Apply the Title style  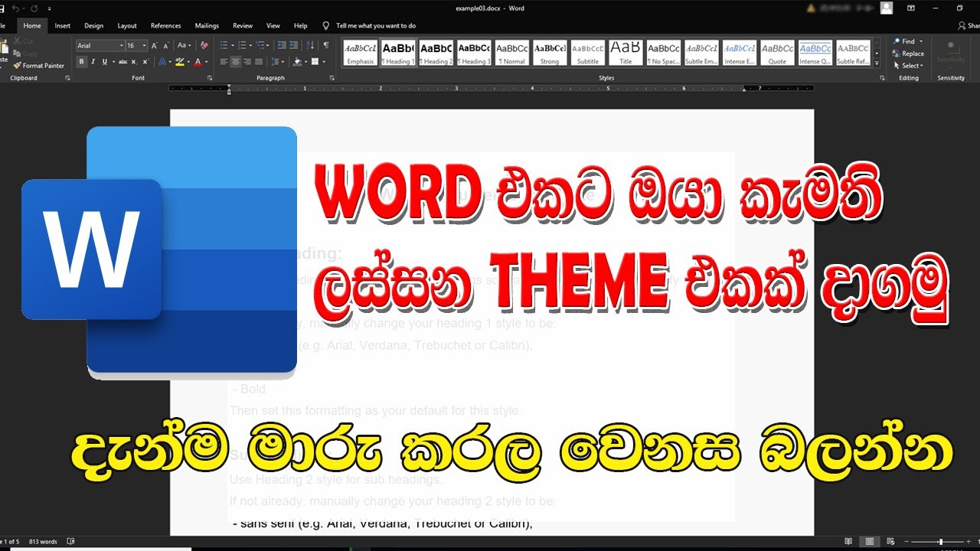coord(626,53)
